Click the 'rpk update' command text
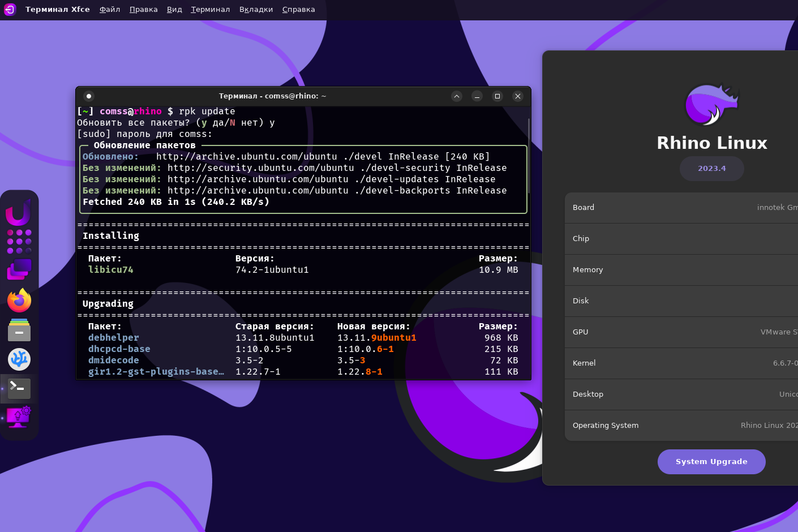This screenshot has height=532, width=798. (x=207, y=111)
